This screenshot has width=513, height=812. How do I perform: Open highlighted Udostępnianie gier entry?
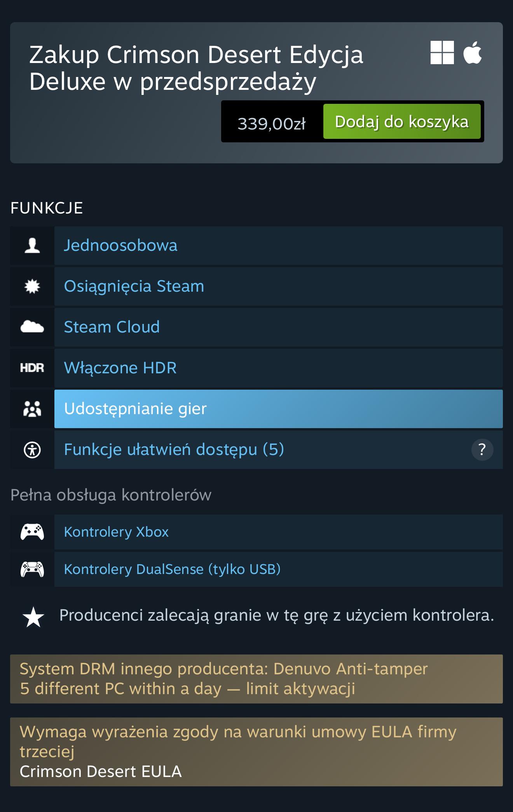tap(135, 409)
